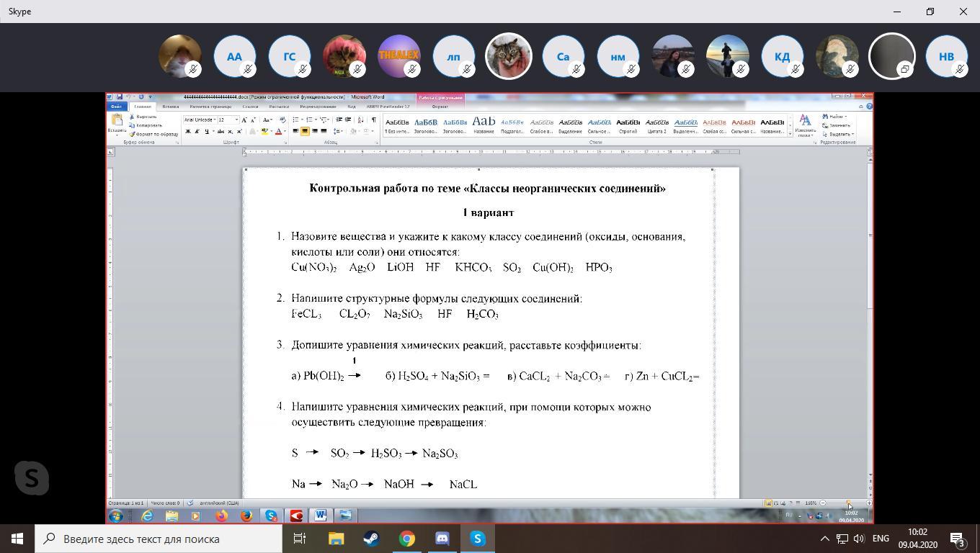Viewport: 980px width, 553px height.
Task: Decrease font size with shrink font icon
Action: [254, 120]
